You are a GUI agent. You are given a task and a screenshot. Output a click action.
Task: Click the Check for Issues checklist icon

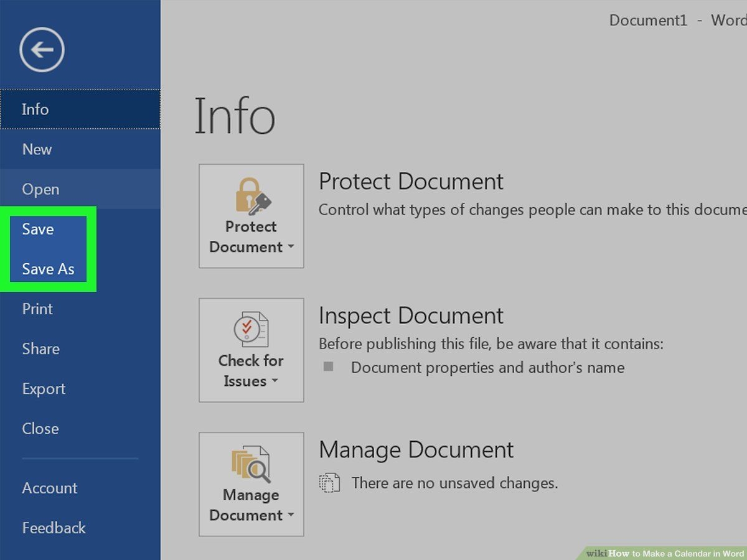[251, 330]
